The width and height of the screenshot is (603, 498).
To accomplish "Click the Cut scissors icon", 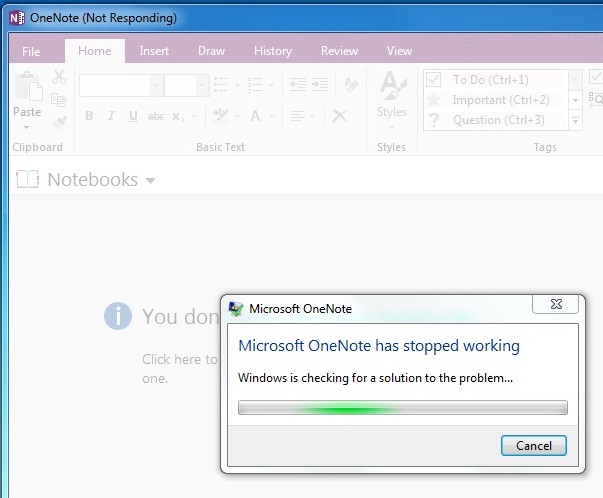I will point(59,77).
